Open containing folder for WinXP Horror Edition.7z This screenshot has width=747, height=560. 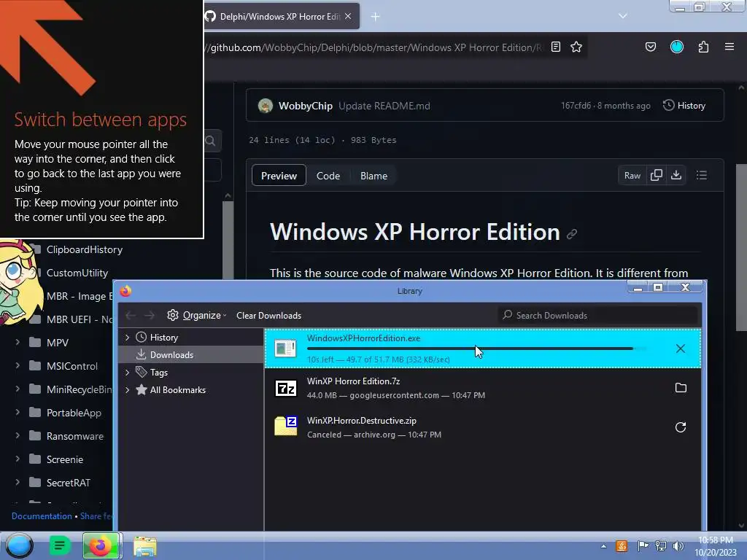[x=681, y=388]
